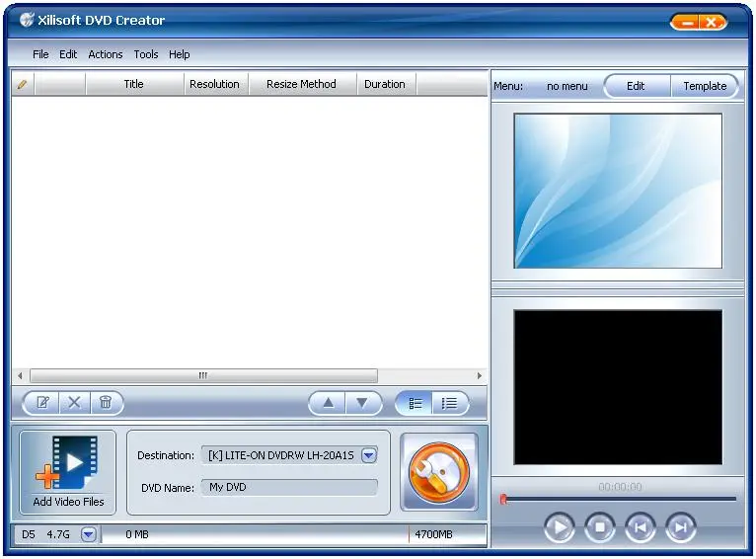The height and width of the screenshot is (559, 756).
Task: Click the Add Video Files button
Action: pyautogui.click(x=68, y=473)
